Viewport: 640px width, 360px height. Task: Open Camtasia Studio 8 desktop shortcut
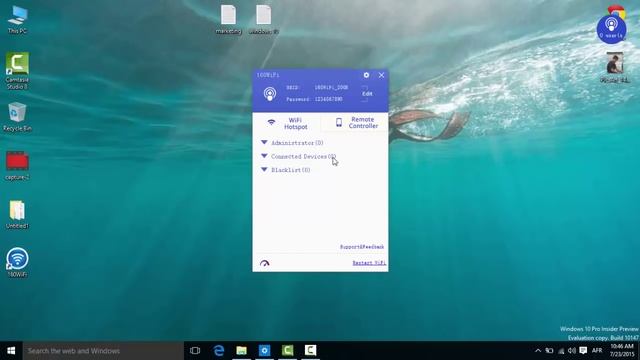tap(17, 71)
